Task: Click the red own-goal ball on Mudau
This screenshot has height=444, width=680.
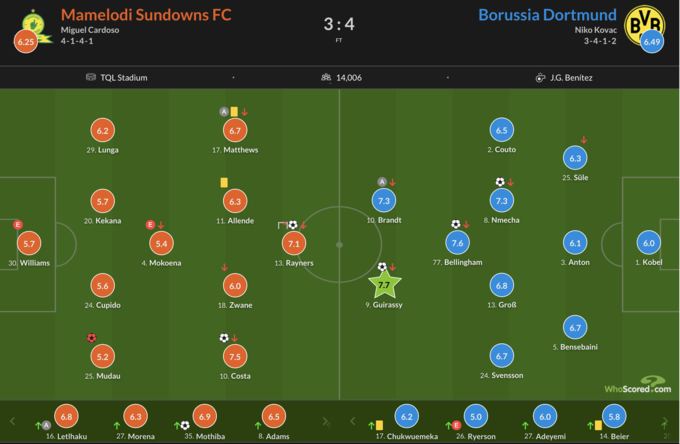Action: [x=92, y=338]
